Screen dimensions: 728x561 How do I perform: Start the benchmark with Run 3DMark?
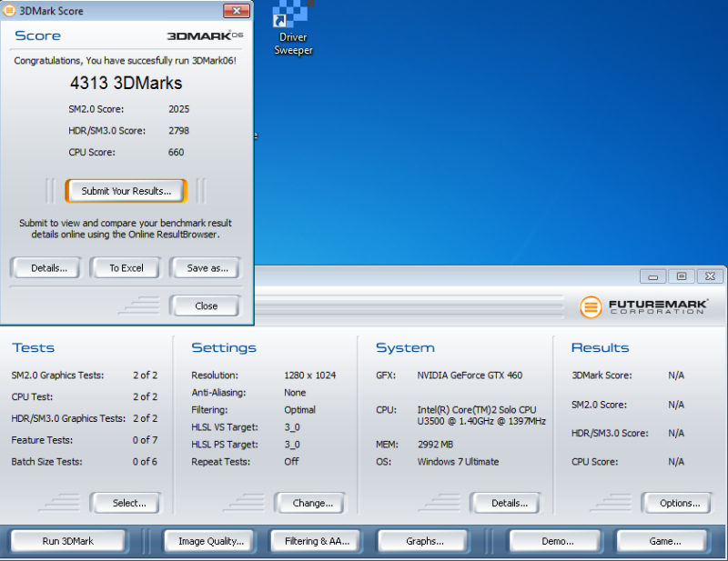67,541
